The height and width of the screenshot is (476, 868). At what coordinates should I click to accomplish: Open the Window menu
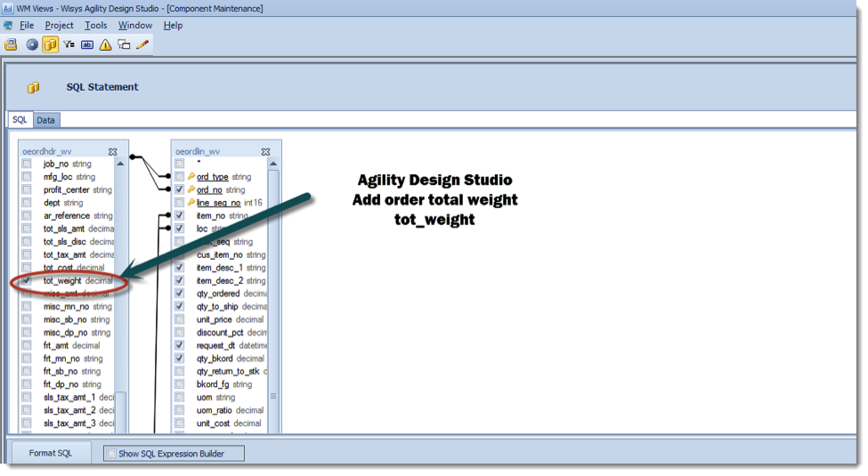(135, 26)
